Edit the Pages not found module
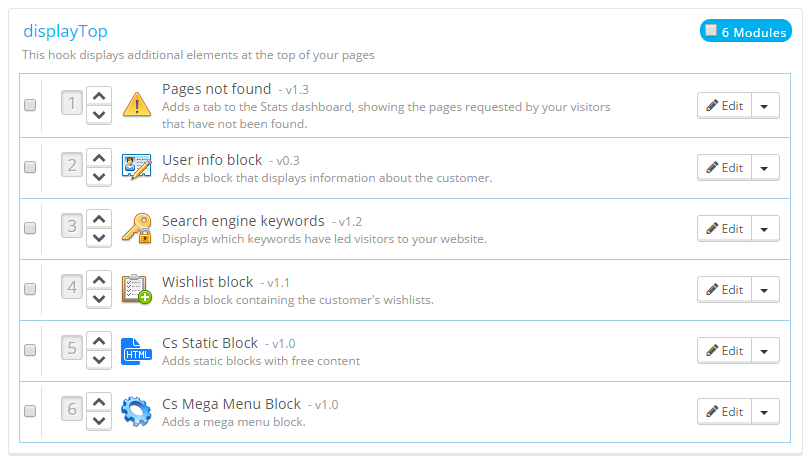 [724, 105]
